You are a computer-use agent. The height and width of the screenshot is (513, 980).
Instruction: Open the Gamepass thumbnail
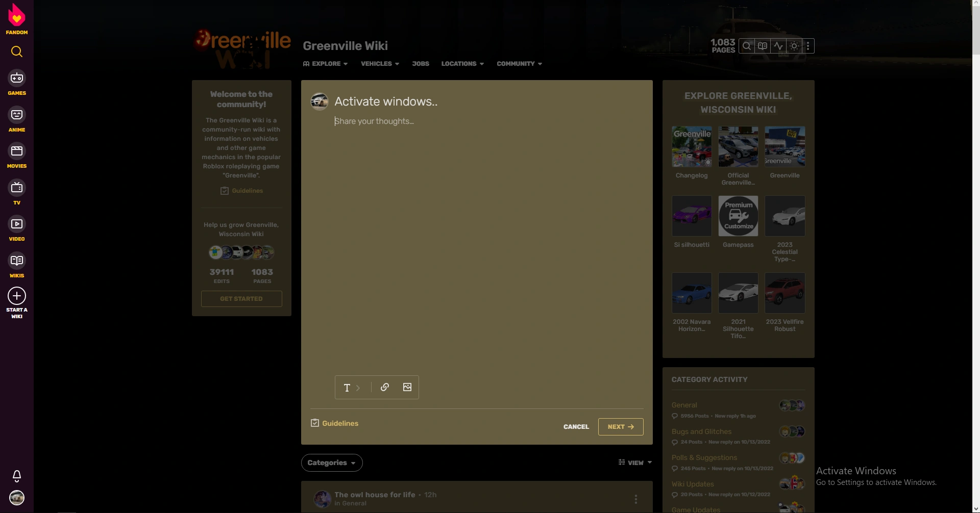pyautogui.click(x=738, y=216)
